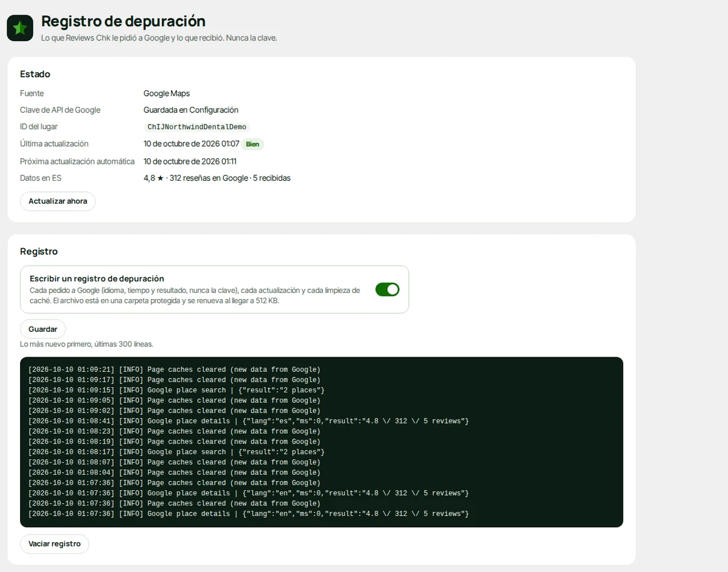
Task: Click the log line at 01:08:23
Action: point(174,431)
